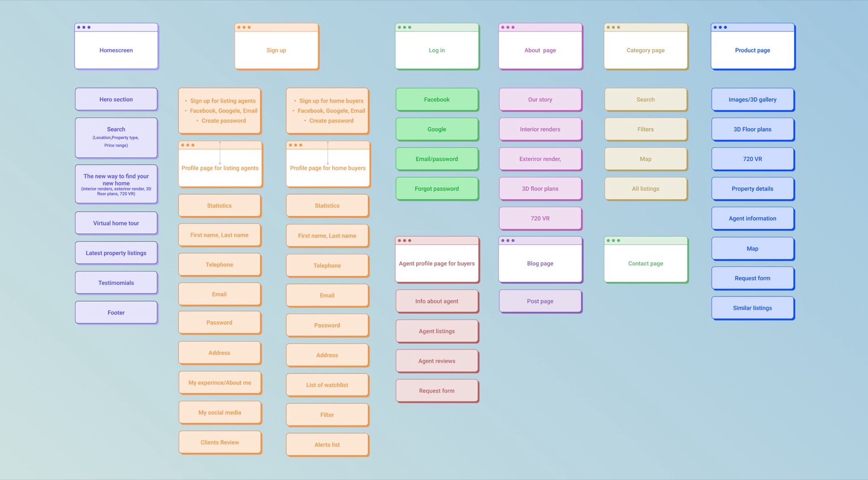Screen dimensions: 868x480
Task: Select the List of watchlist box
Action: click(327, 385)
